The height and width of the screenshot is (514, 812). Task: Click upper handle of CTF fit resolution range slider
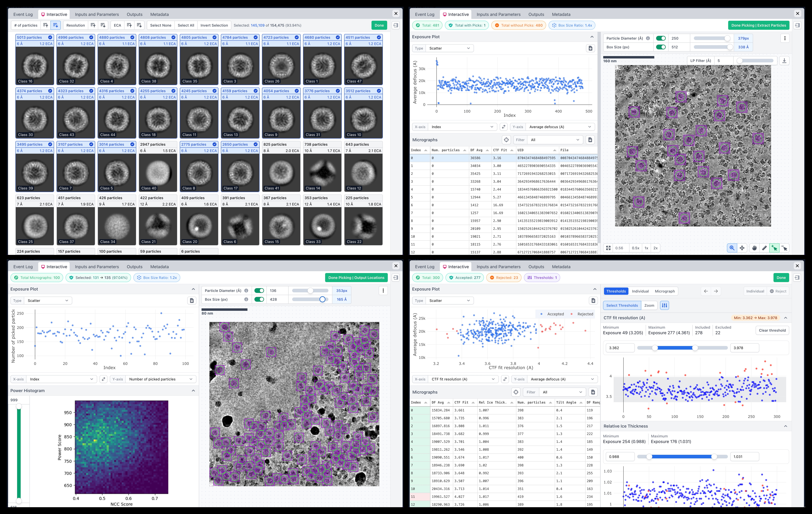[x=695, y=348]
